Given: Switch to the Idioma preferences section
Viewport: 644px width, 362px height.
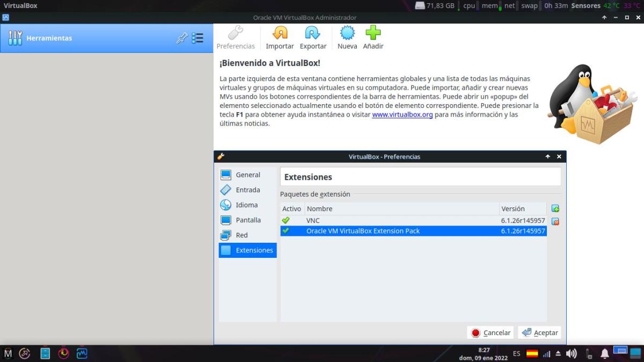Looking at the screenshot, I should pos(246,205).
